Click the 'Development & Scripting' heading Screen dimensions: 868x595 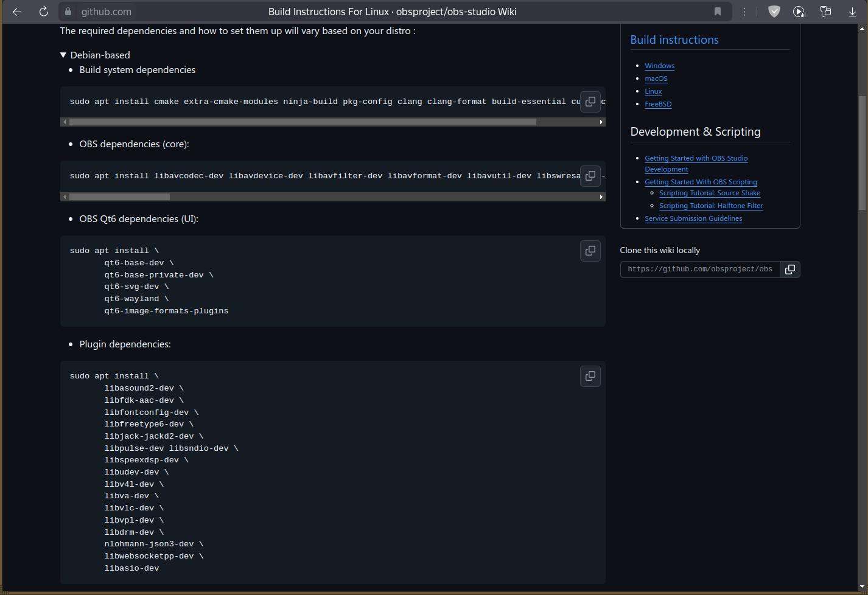[x=695, y=131]
